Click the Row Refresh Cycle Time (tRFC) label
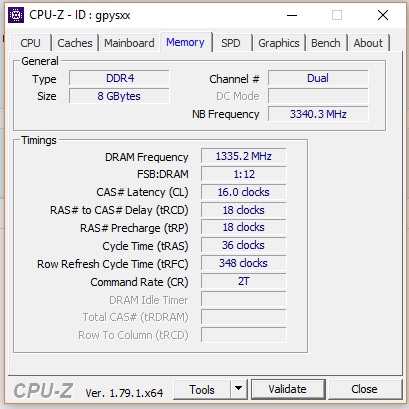 [113, 264]
